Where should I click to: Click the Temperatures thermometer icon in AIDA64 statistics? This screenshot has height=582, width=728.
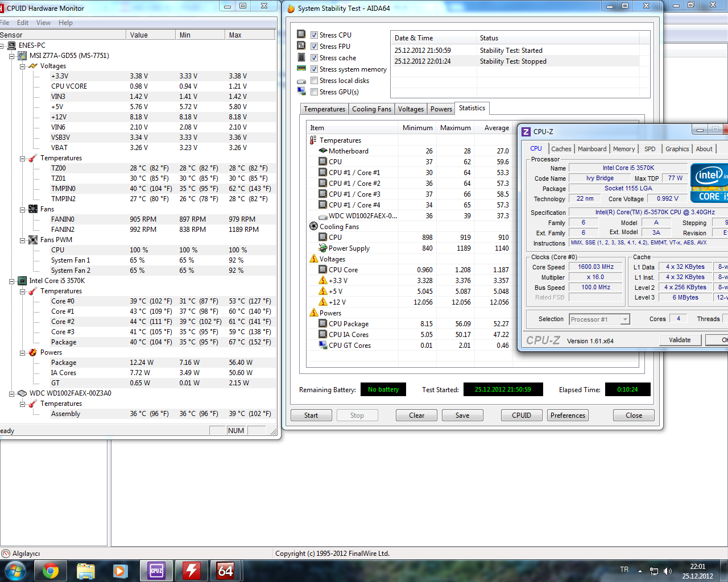313,140
